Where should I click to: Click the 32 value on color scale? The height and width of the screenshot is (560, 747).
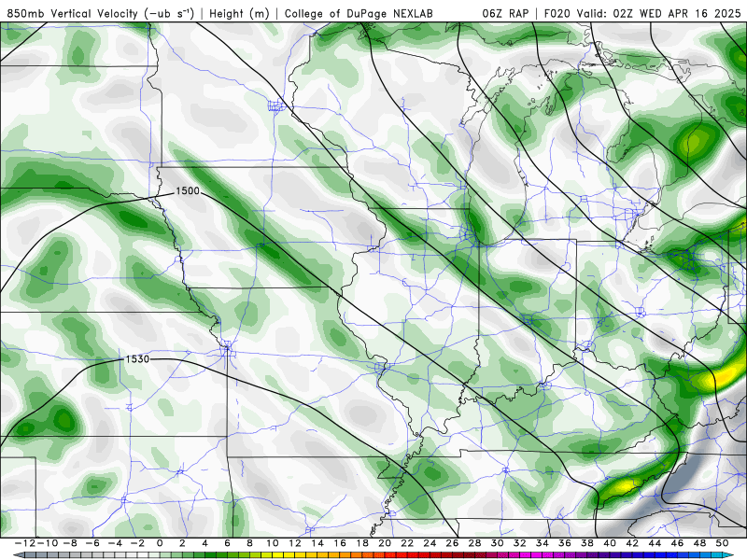(x=520, y=543)
